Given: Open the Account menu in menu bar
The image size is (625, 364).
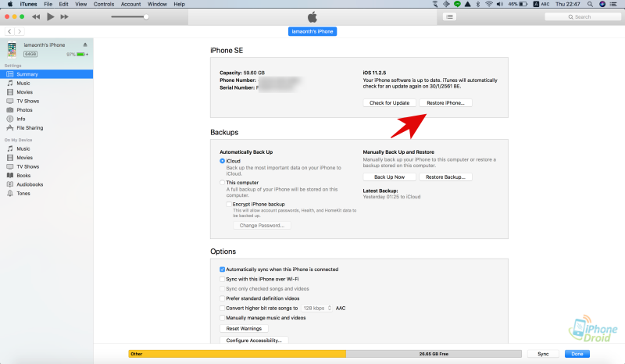Looking at the screenshot, I should click(x=130, y=4).
